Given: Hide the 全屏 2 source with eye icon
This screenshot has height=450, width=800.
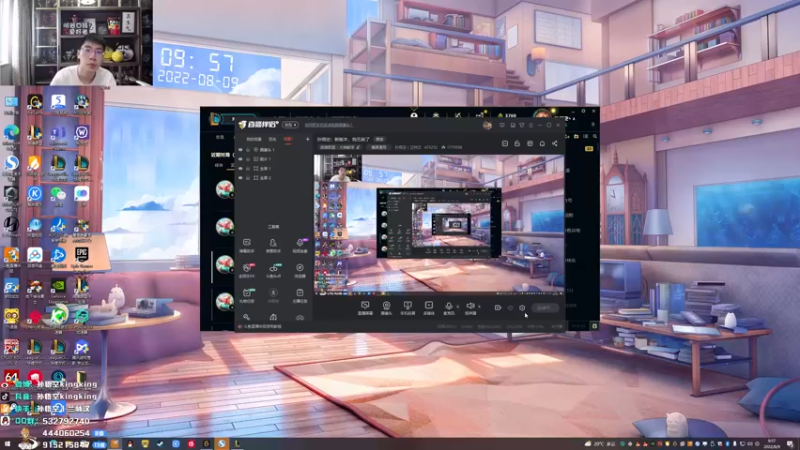Looking at the screenshot, I should pos(240,178).
